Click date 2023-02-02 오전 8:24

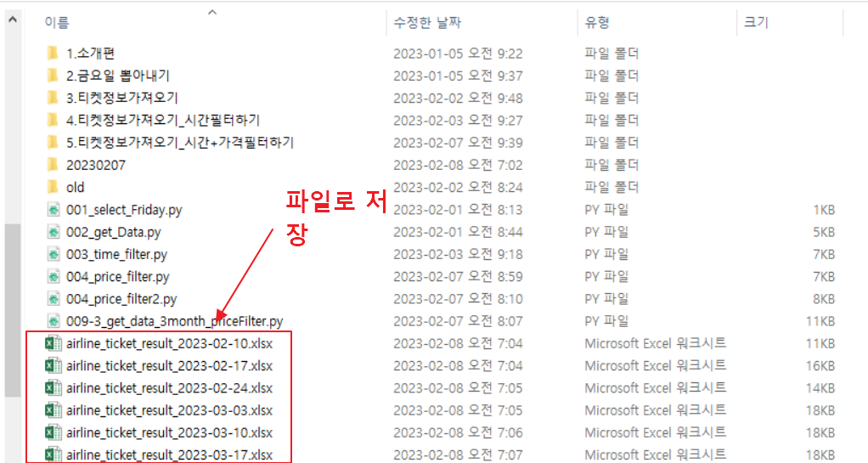click(458, 187)
